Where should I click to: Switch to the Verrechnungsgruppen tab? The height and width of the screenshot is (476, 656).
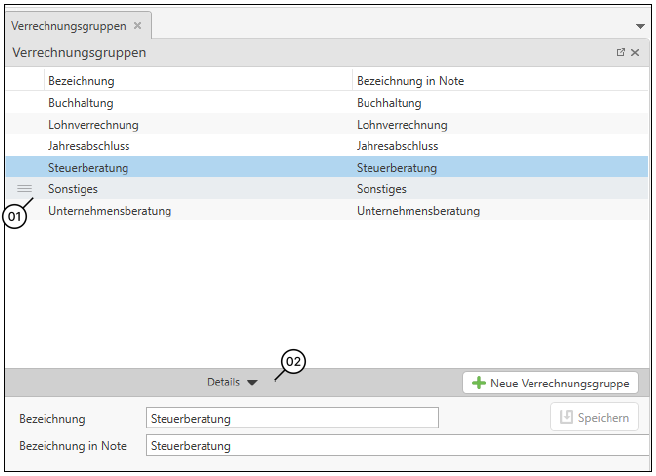click(x=69, y=25)
